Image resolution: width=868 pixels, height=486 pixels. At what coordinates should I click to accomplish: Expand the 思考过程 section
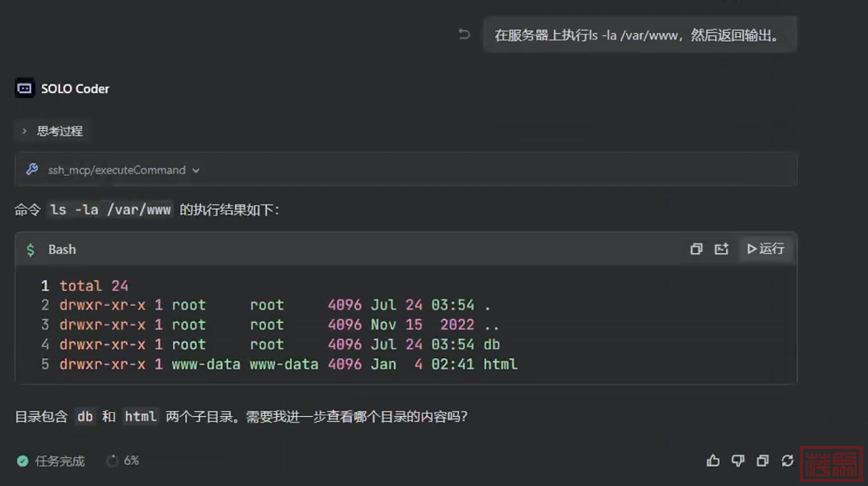click(52, 131)
